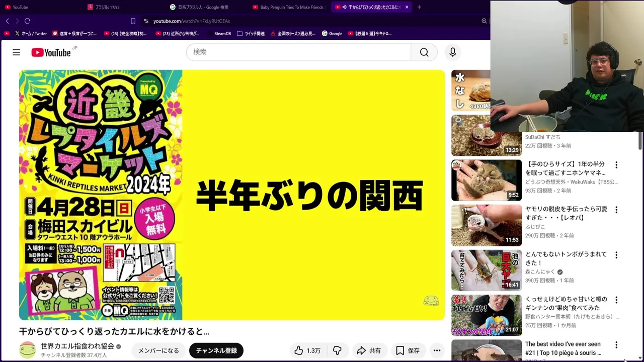Open options menu for ギンナン video

click(616, 300)
